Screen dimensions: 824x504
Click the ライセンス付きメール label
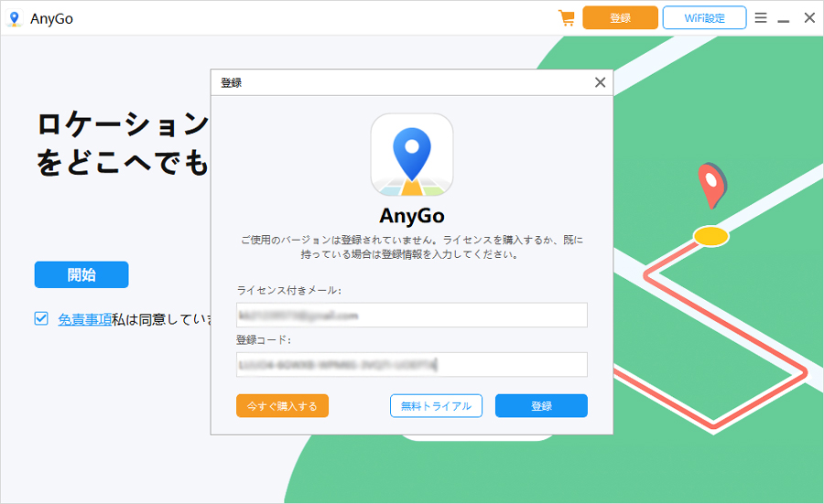click(x=289, y=290)
